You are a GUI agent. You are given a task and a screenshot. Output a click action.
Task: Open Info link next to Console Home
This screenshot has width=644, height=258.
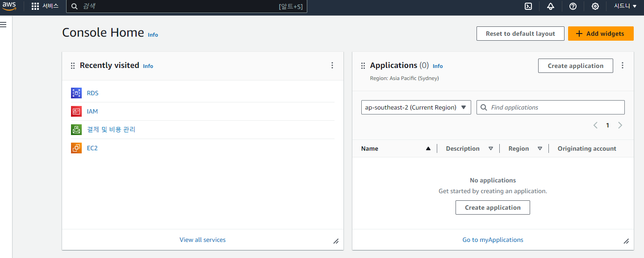point(153,34)
